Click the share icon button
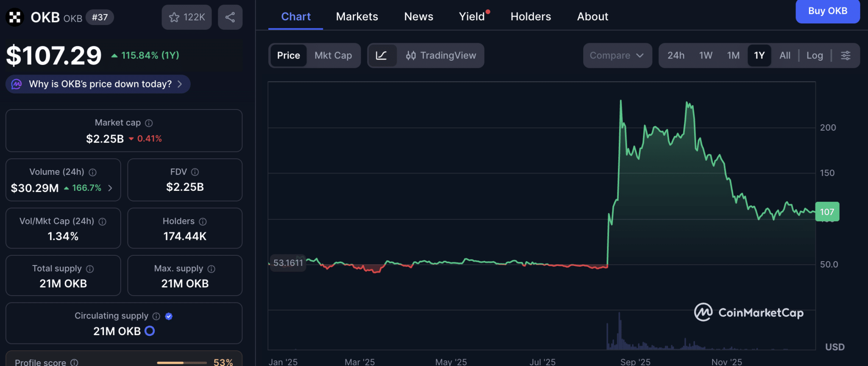The height and width of the screenshot is (366, 868). point(230,17)
